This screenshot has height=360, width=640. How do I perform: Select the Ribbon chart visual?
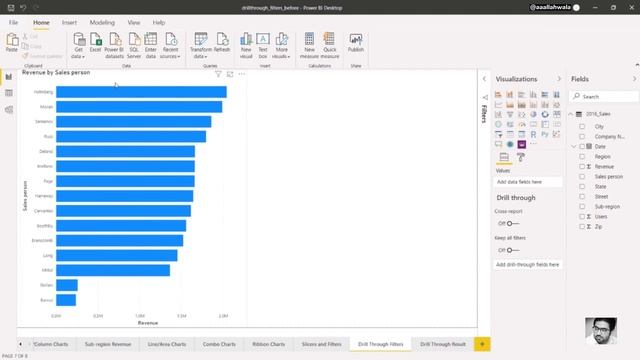pos(556,105)
